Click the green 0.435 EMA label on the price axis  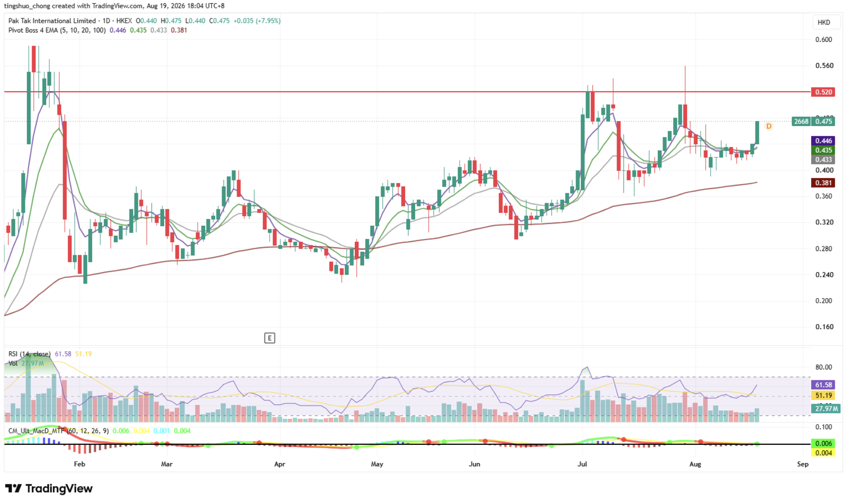pos(823,150)
